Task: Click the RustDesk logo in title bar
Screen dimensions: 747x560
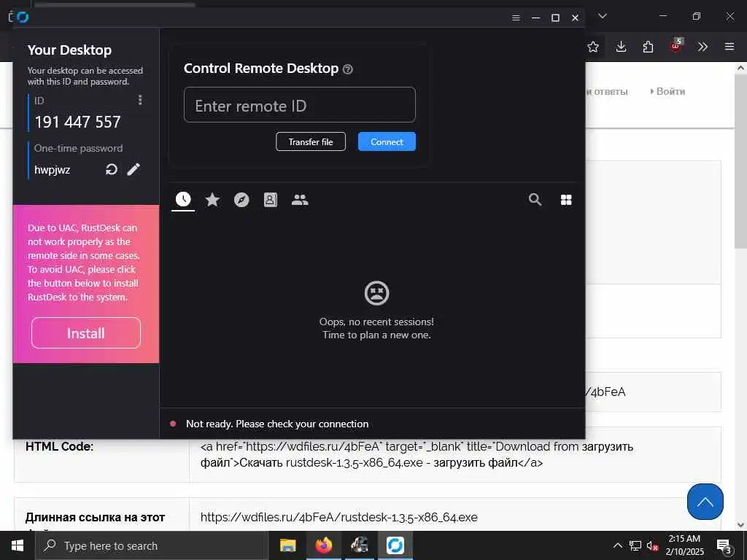Action: coord(23,17)
